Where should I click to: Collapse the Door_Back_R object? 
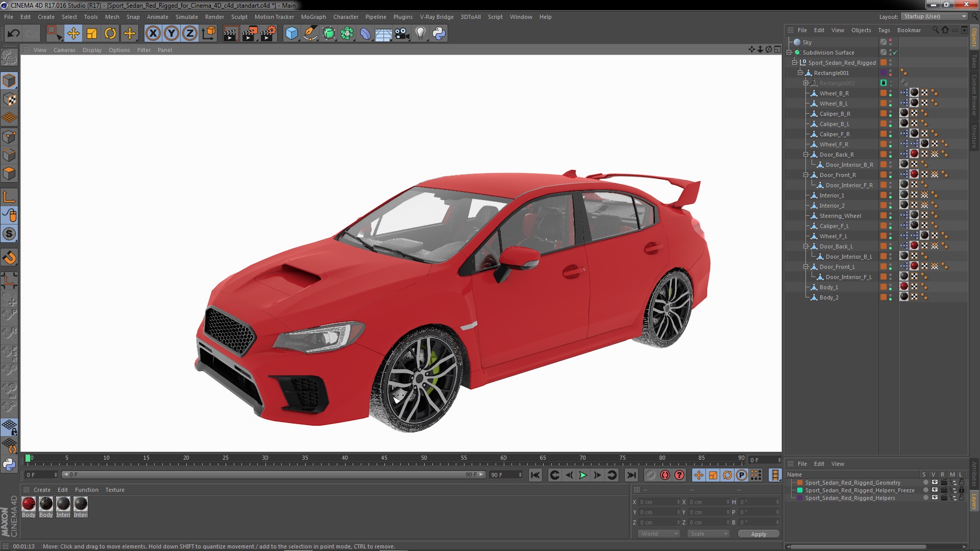[806, 155]
